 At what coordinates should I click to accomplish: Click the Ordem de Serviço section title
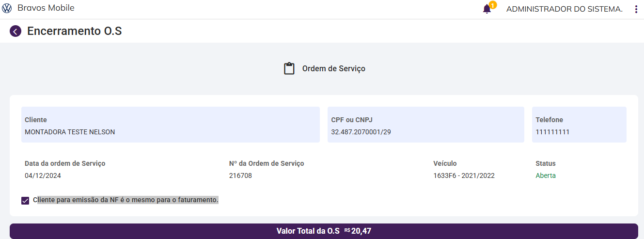pos(333,69)
